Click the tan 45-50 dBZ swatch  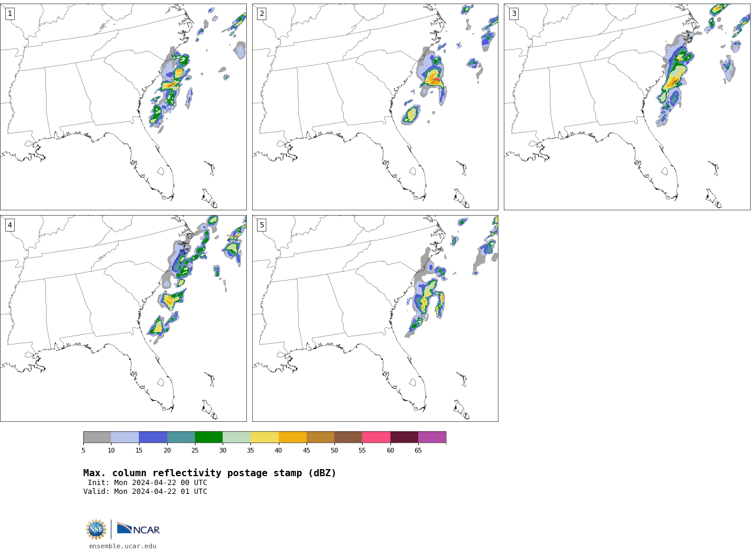(x=320, y=437)
